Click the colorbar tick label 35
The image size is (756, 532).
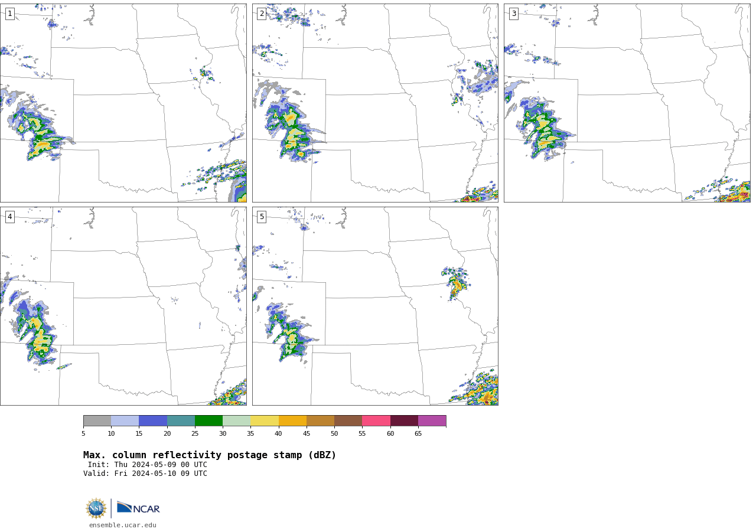(250, 434)
